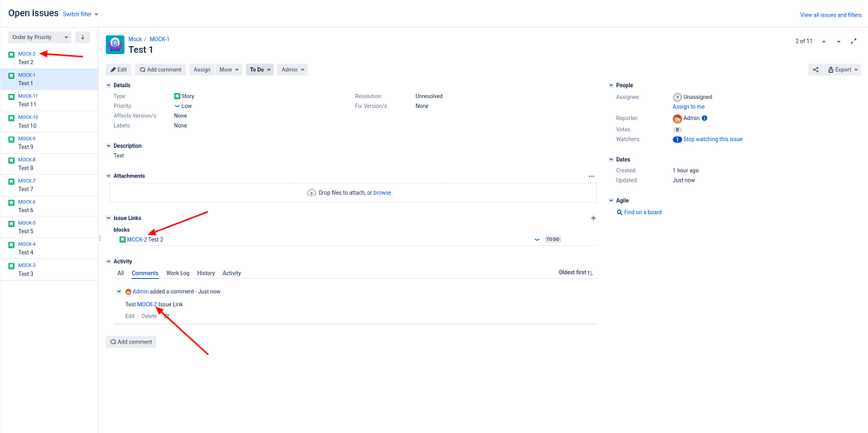Collapse the People section
Screen dimensions: 868x433
[x=611, y=85]
